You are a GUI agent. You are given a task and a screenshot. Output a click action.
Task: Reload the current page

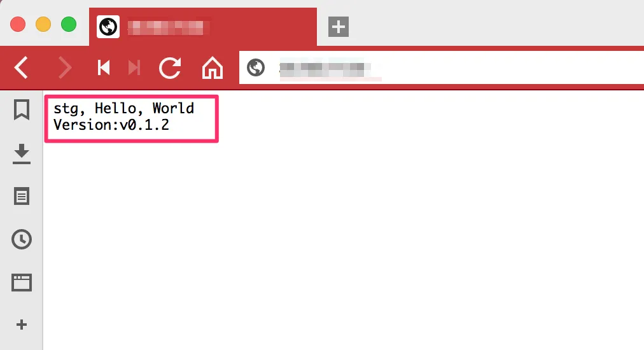point(170,68)
